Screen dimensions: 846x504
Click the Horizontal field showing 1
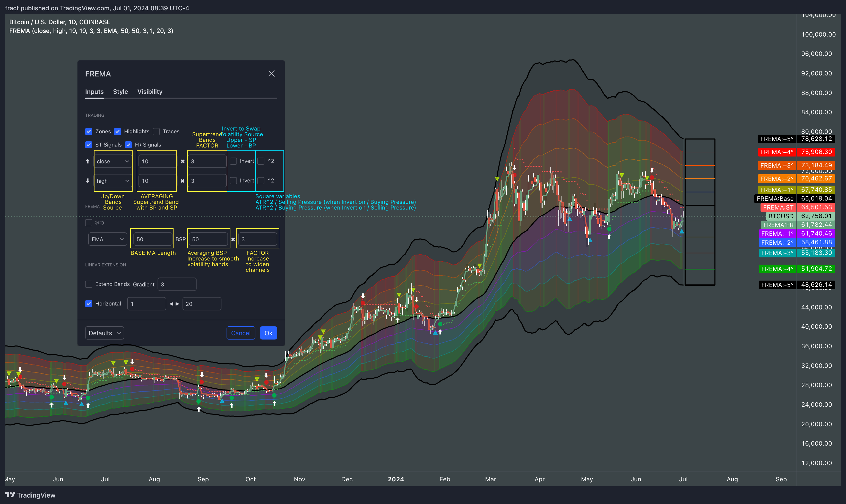[147, 304]
